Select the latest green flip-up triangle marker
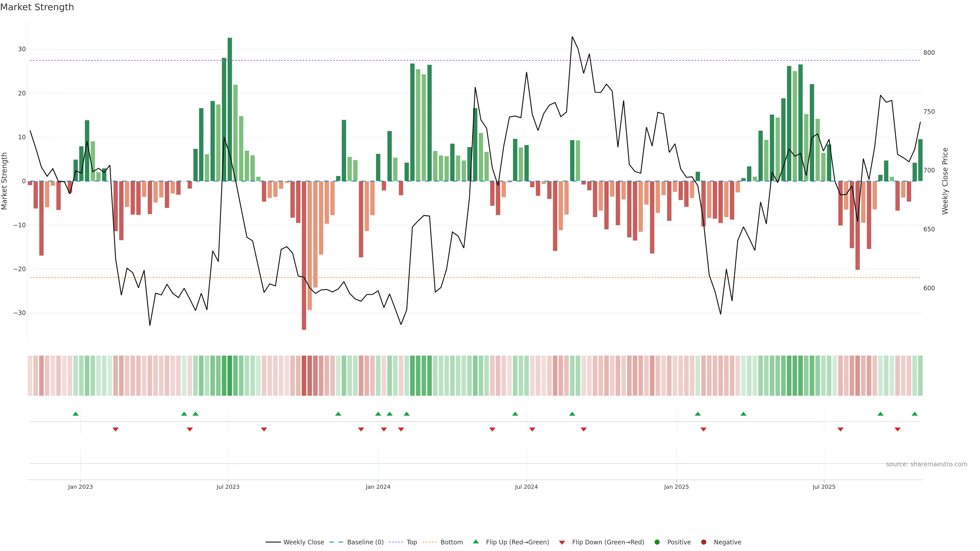This screenshot has height=551, width=980. pyautogui.click(x=915, y=414)
